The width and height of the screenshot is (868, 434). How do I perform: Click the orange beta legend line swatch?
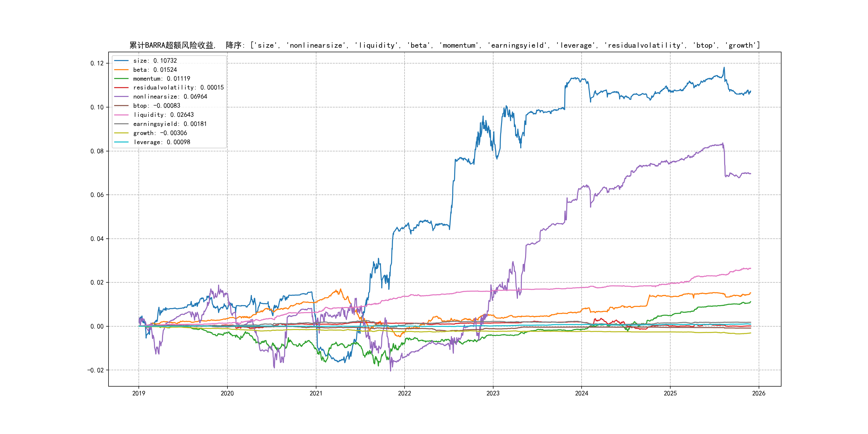tap(121, 70)
